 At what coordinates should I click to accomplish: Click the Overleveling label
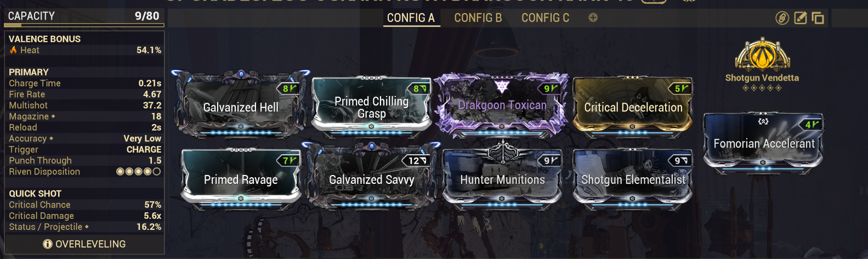click(90, 244)
